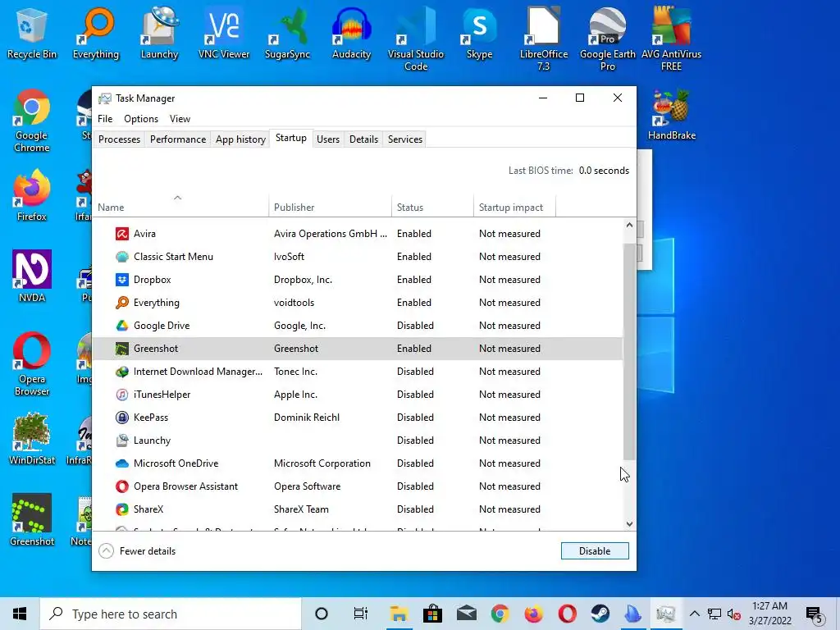Click the Opera Browser Assistant icon

click(122, 486)
